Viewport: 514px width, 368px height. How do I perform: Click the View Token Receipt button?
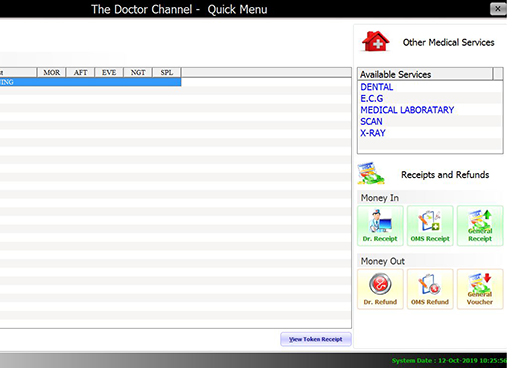(316, 339)
